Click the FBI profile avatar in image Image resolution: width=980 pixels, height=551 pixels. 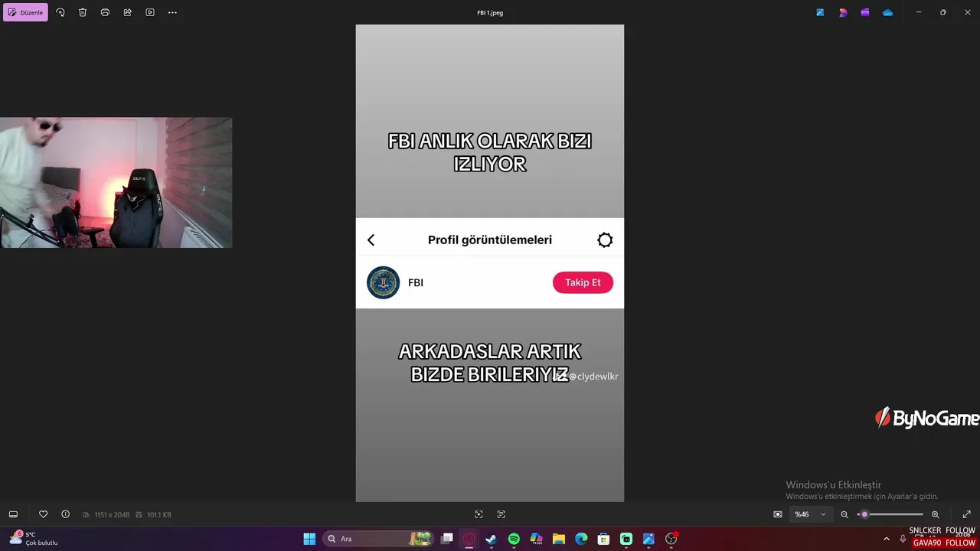[x=383, y=282]
